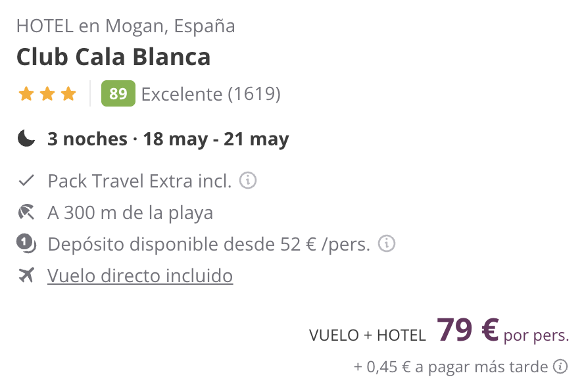
Task: Select the '18 may - 21 may' dates
Action: (x=216, y=139)
